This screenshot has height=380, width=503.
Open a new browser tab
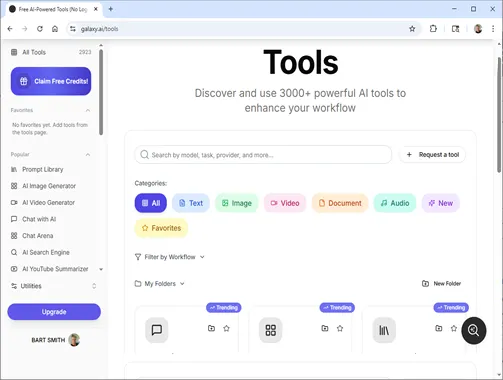[111, 9]
